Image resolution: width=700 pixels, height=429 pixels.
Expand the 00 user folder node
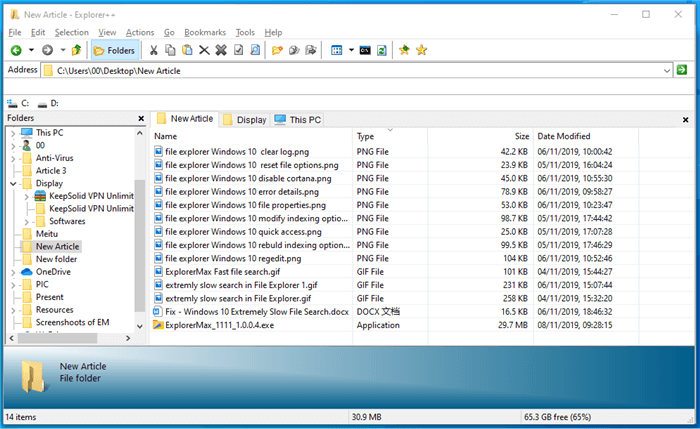tap(13, 146)
